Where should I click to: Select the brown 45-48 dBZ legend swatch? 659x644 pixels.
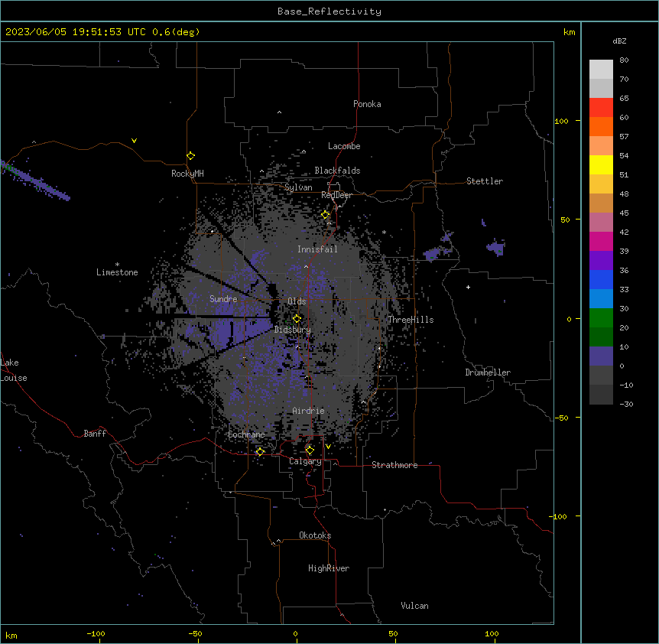coord(601,203)
